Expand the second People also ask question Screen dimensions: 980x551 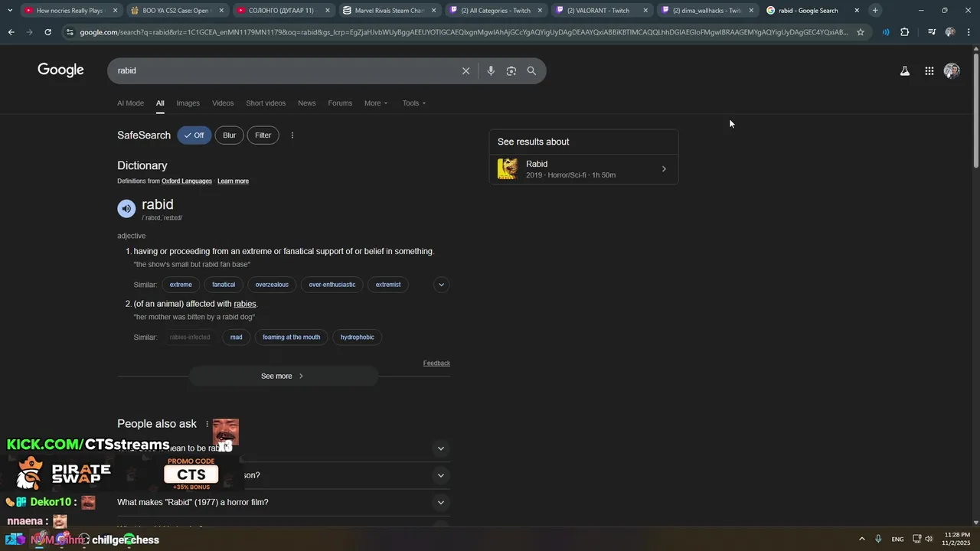pyautogui.click(x=440, y=475)
